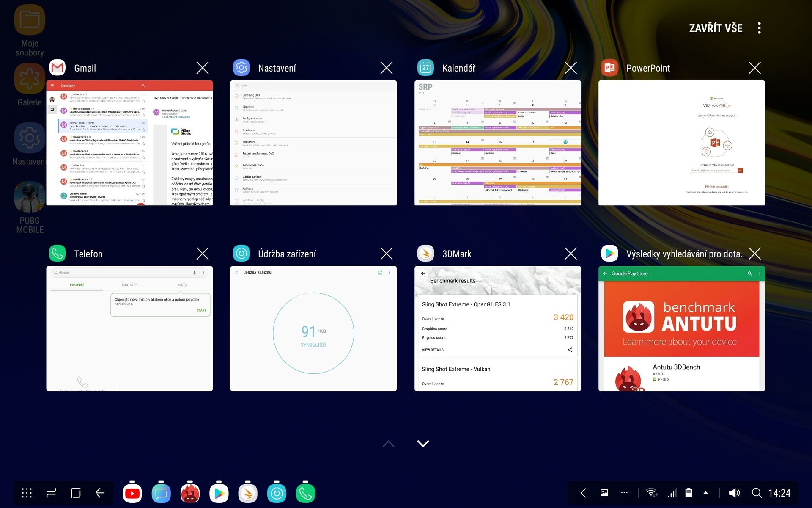The height and width of the screenshot is (508, 812).
Task: Open the Phone app from the taskbar
Action: 305,493
